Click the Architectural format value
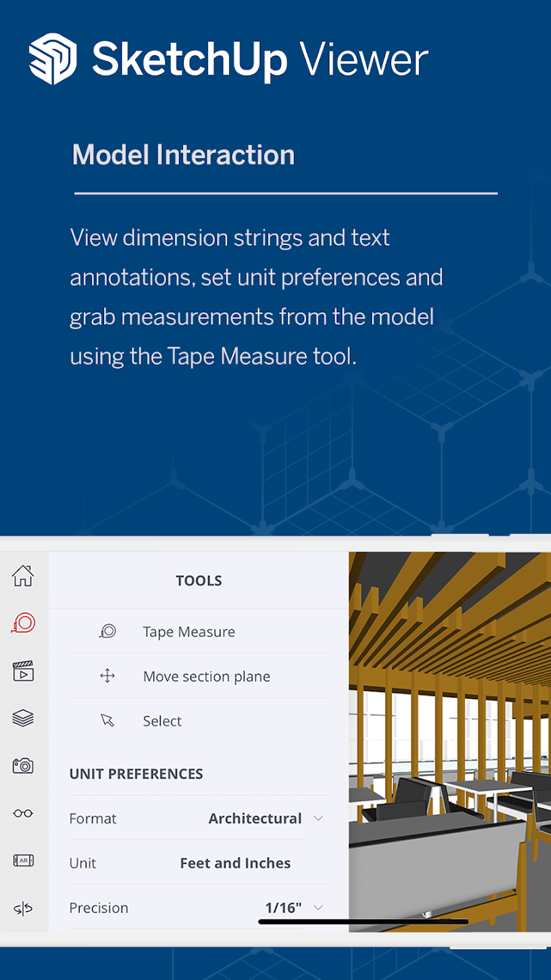Viewport: 551px width, 980px height. coord(255,818)
